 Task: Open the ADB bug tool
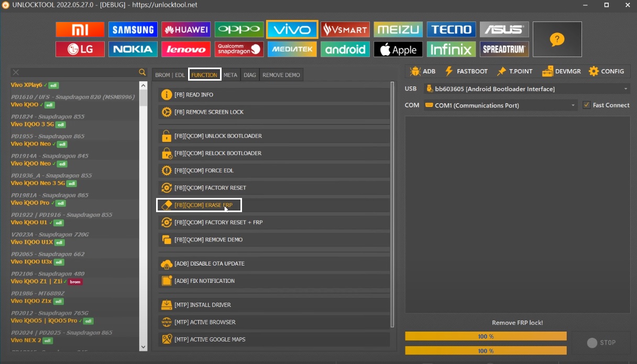click(423, 71)
